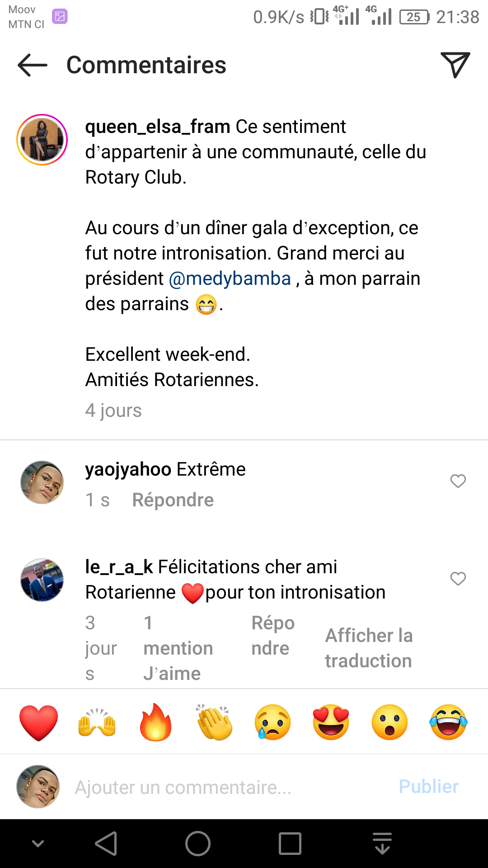Open the @medybamba mention link

230,278
